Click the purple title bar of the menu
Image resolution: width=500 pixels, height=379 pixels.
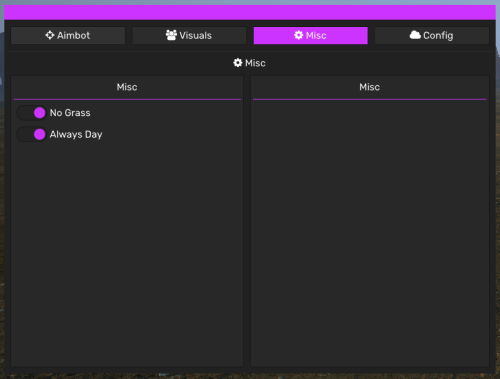point(250,12)
